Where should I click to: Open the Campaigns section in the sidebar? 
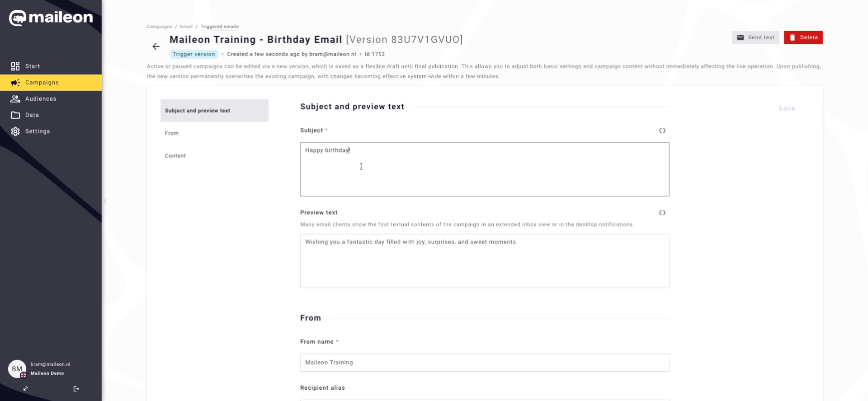tap(42, 83)
